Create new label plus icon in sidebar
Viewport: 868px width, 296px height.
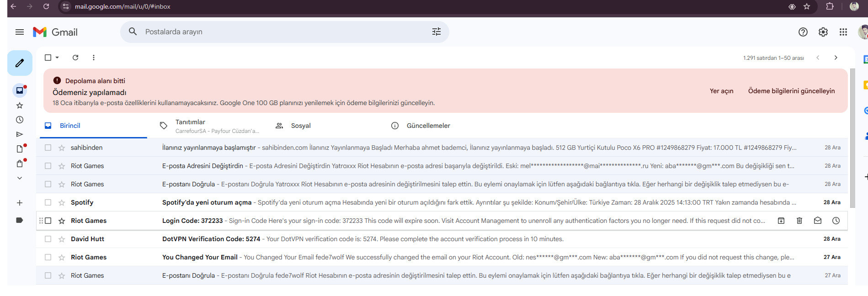tap(20, 203)
